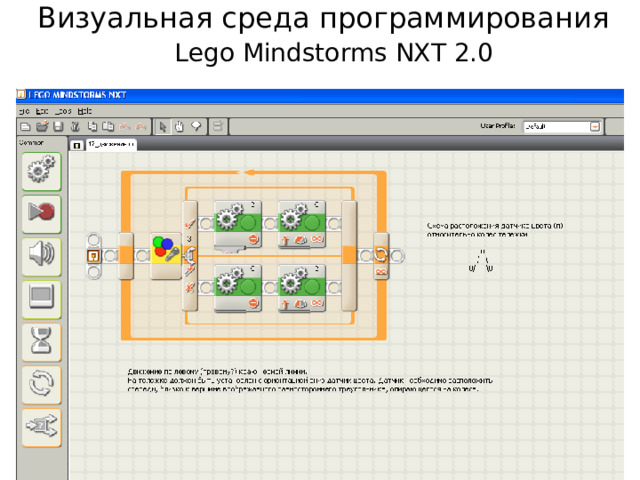
Task: Click the Paste toolbar icon
Action: [x=108, y=127]
